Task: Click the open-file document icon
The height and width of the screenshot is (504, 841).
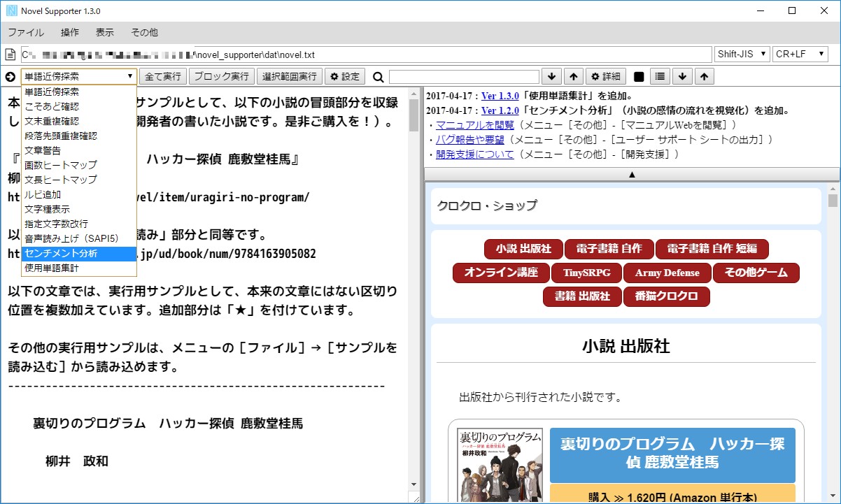Action: pyautogui.click(x=10, y=53)
